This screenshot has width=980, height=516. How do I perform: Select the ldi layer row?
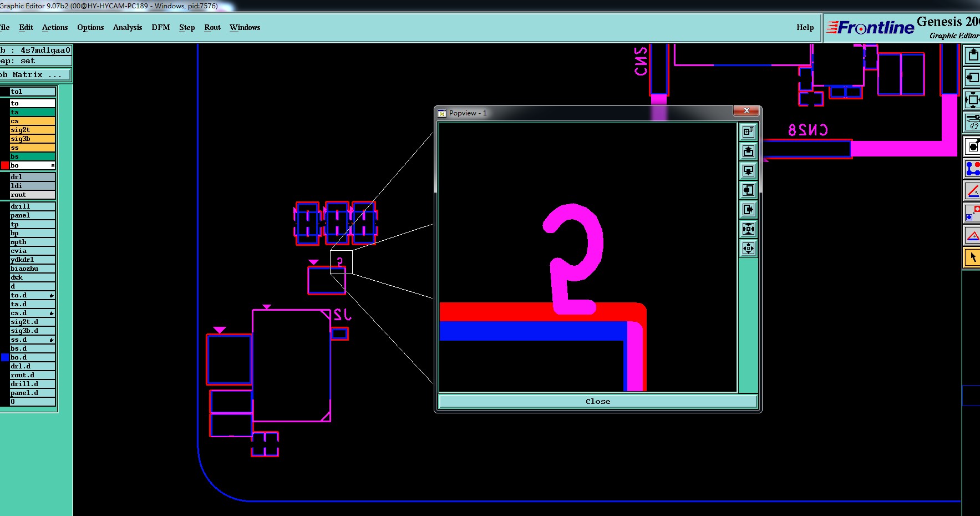tap(33, 186)
